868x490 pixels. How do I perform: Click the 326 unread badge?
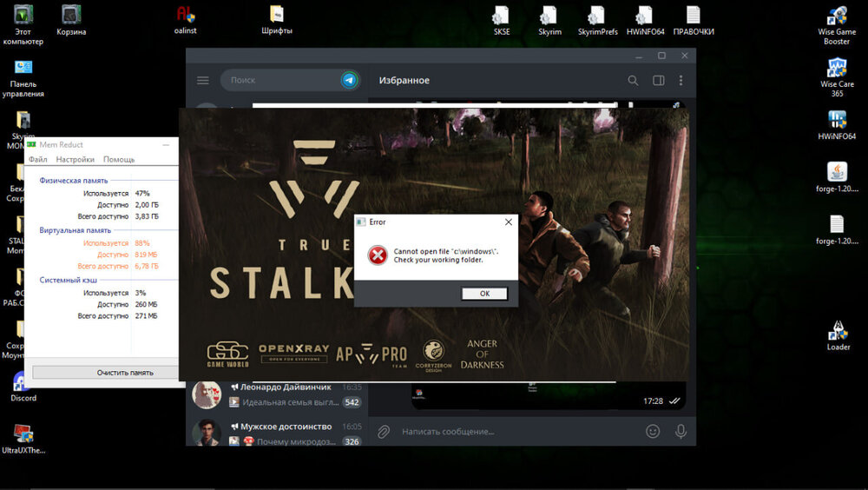[x=352, y=441]
